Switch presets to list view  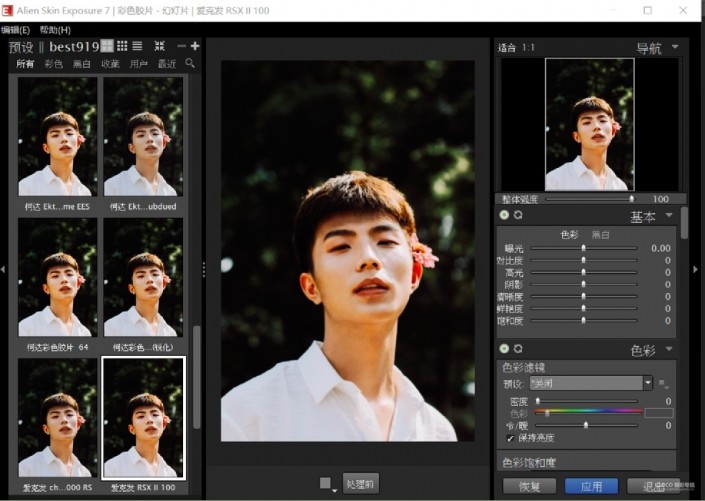[x=137, y=46]
